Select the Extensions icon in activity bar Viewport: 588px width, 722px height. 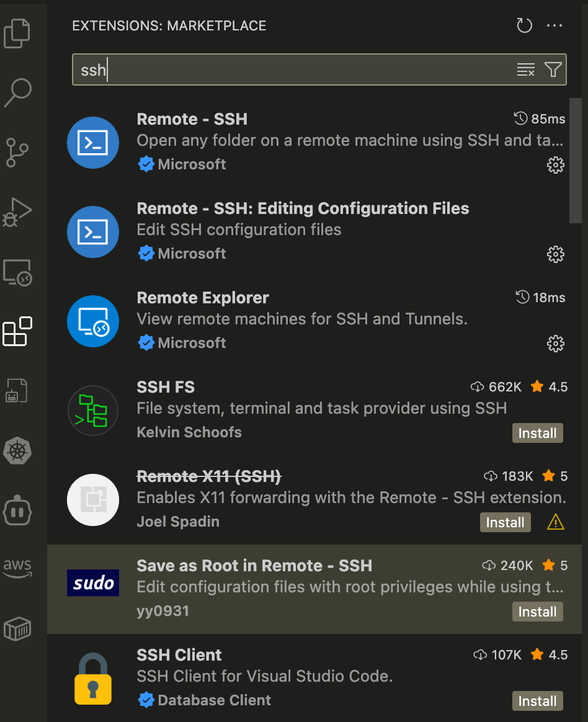coord(17,331)
